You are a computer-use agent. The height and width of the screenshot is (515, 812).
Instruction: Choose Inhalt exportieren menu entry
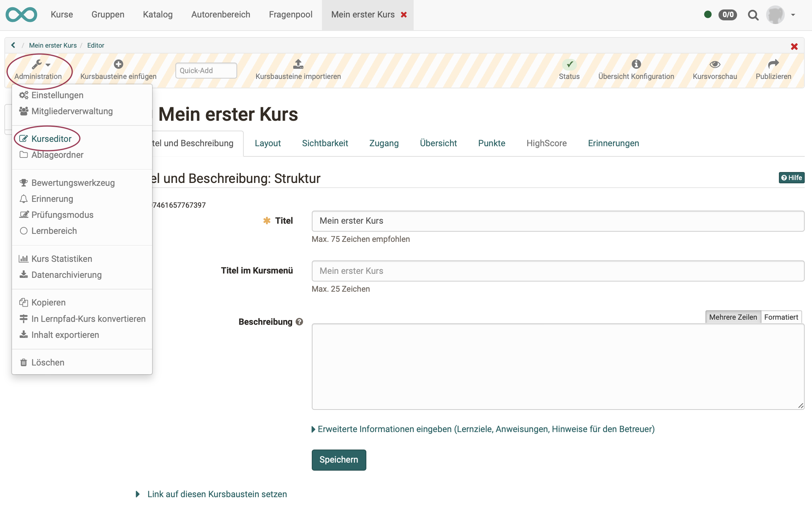[82, 335]
